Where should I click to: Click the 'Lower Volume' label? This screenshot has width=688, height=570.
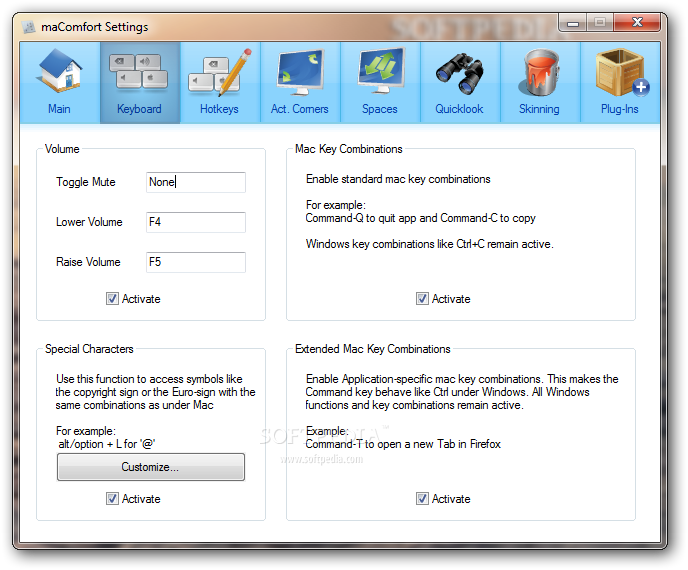pyautogui.click(x=89, y=222)
